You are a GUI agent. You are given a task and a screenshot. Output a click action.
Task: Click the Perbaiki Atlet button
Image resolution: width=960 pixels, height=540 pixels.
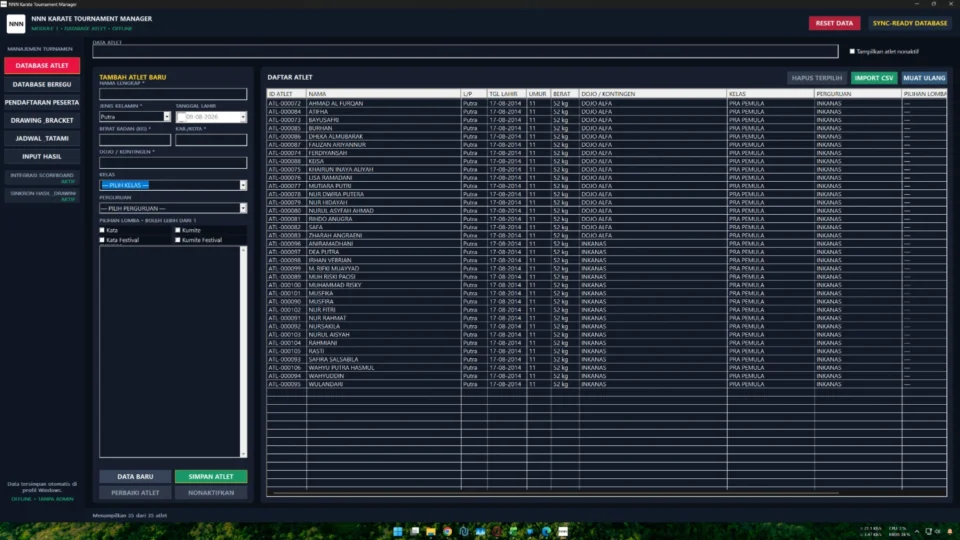pyautogui.click(x=135, y=492)
